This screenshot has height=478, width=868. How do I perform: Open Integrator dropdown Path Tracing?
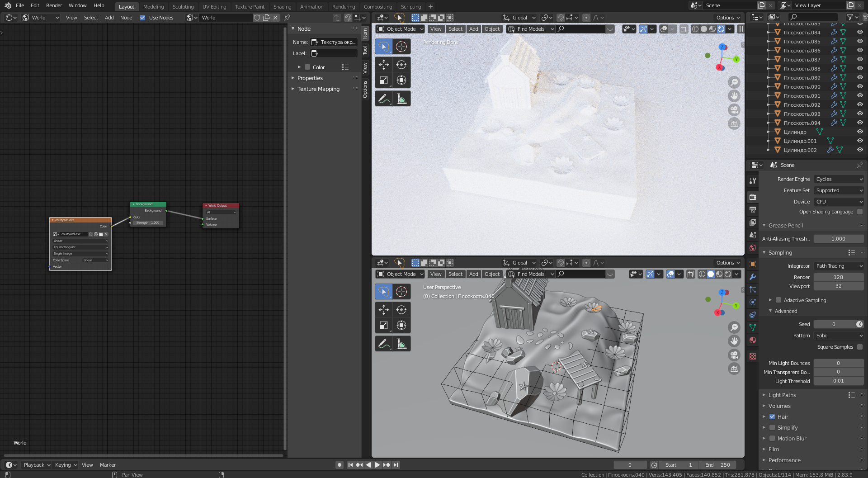point(839,266)
